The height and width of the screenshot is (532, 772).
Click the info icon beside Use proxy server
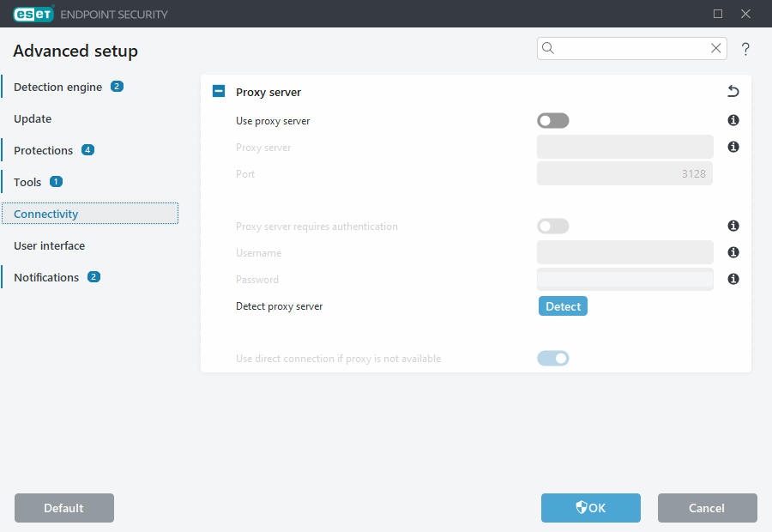(733, 121)
